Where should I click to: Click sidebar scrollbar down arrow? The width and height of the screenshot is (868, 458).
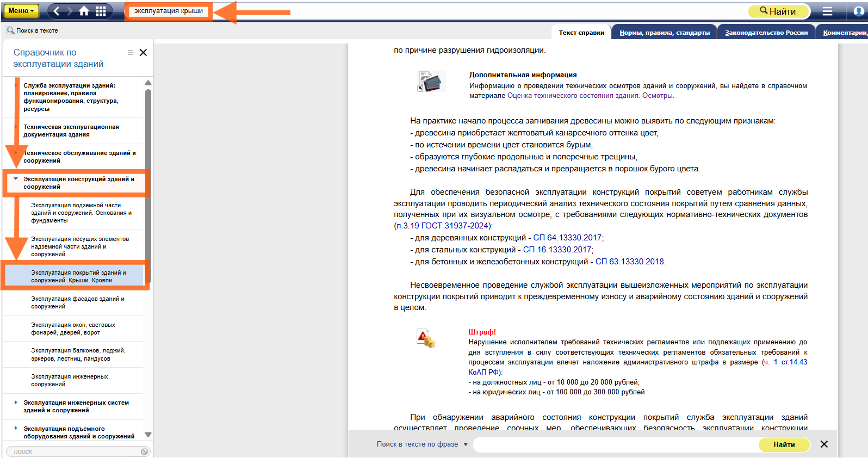pyautogui.click(x=148, y=435)
